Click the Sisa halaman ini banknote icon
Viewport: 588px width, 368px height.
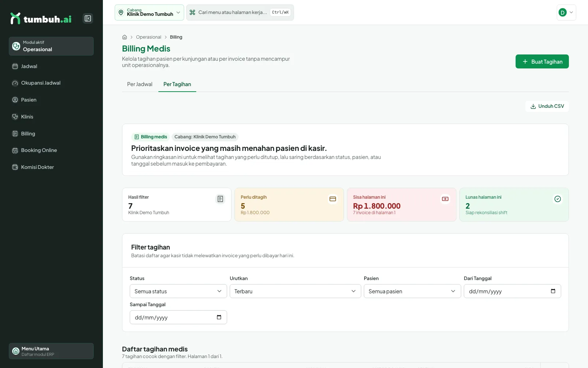point(445,199)
